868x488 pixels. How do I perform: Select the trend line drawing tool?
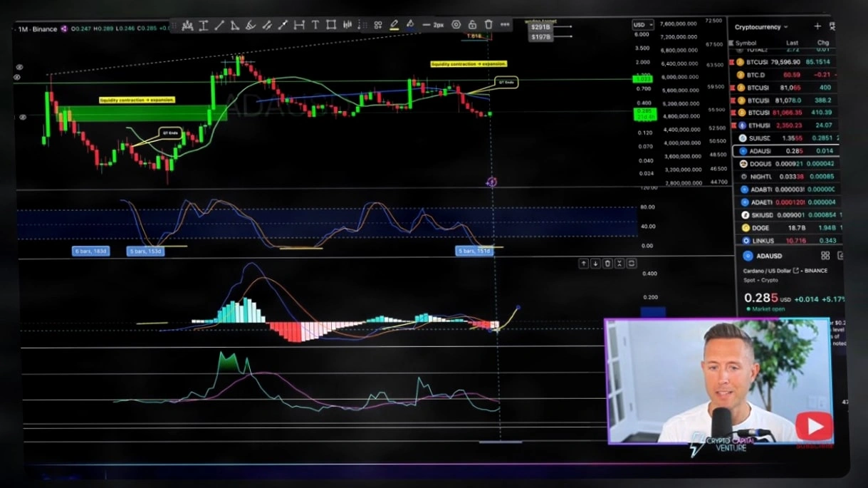click(x=219, y=25)
